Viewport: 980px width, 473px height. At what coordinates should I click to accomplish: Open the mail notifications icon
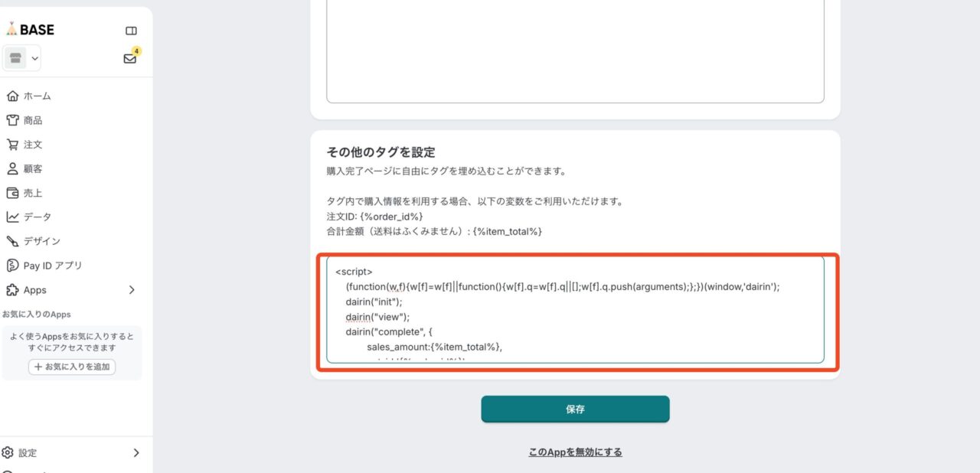point(130,58)
